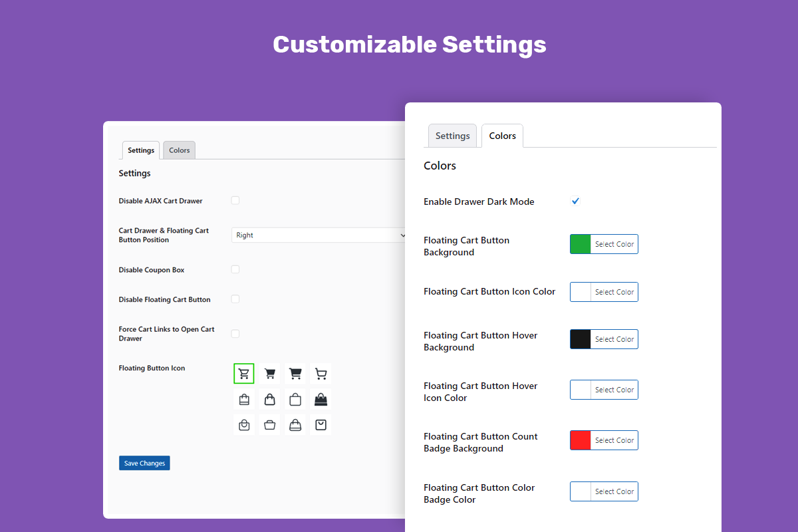The height and width of the screenshot is (532, 798).
Task: Click the red Count Badge Background swatch
Action: click(x=581, y=440)
